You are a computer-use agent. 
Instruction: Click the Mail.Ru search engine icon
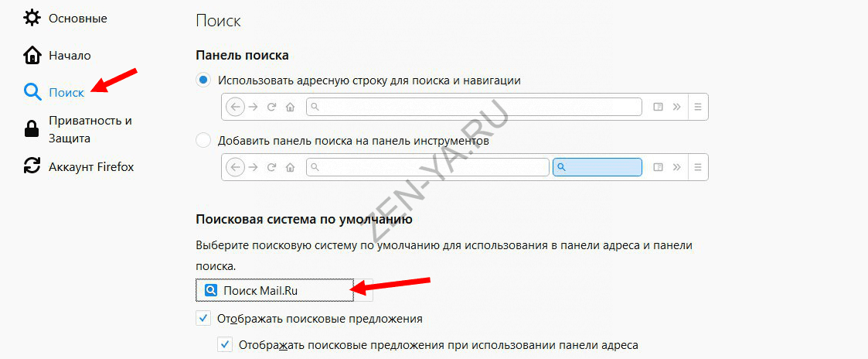211,289
